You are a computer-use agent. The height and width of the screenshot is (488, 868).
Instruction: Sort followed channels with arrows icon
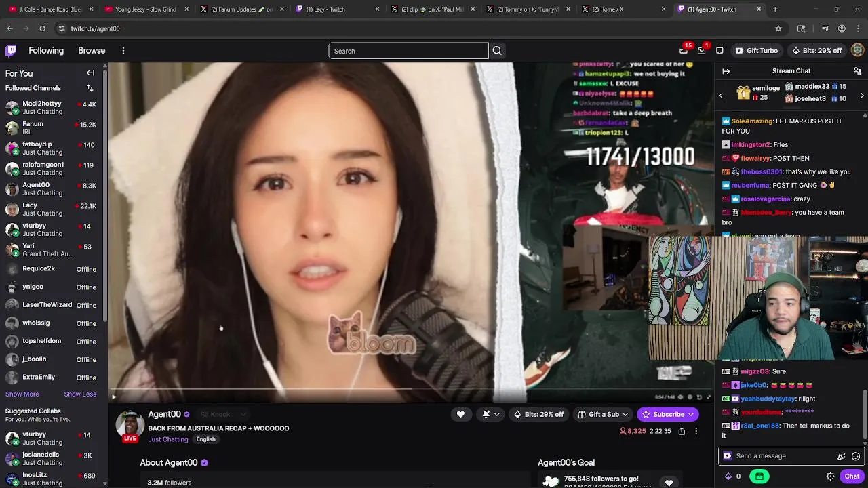[90, 88]
